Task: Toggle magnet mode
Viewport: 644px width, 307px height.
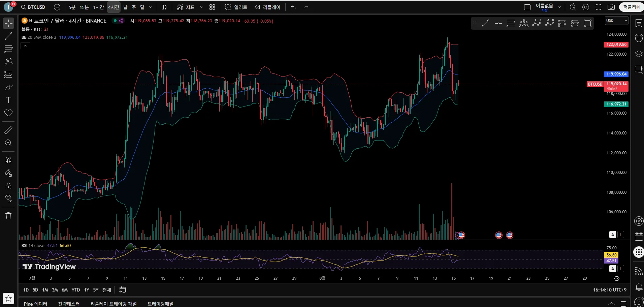Action: 8,160
